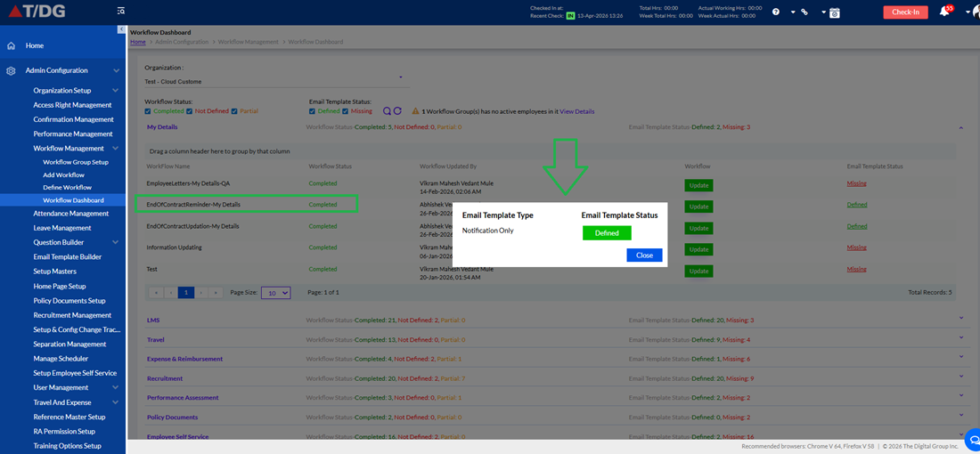Screen dimensions: 980x454
Task: Click the notification bell icon
Action: [944, 12]
